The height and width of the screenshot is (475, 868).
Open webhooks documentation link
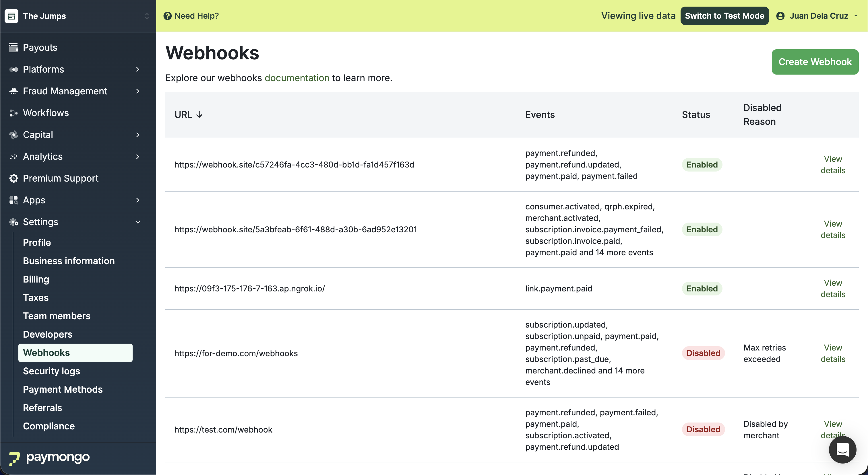(x=297, y=78)
